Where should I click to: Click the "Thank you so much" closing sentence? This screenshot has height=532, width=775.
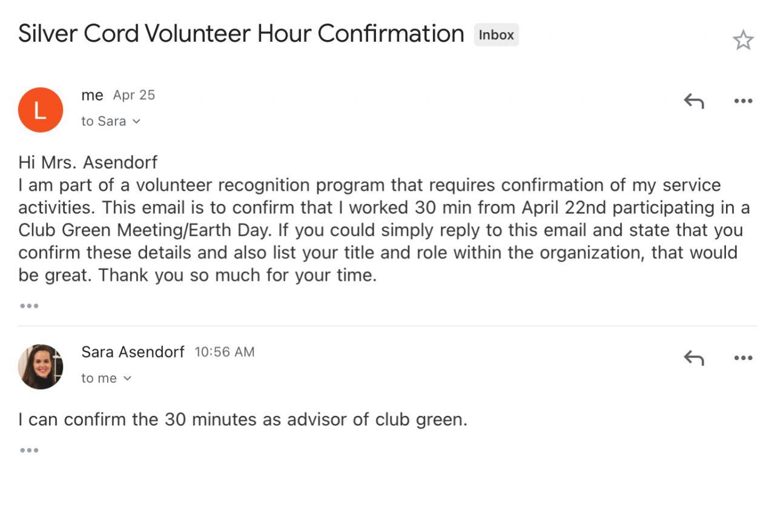pos(237,275)
